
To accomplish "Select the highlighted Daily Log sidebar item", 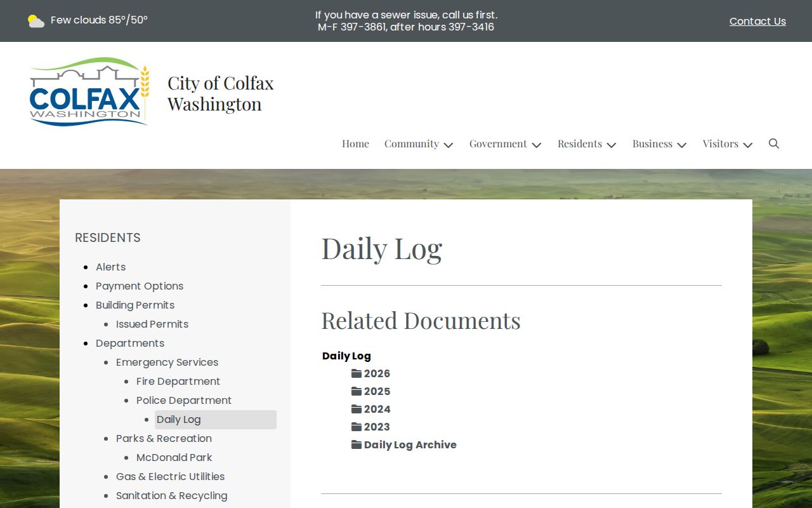I will click(x=216, y=419).
